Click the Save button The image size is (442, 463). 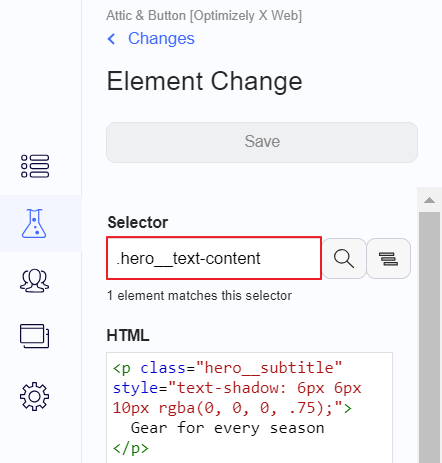pyautogui.click(x=262, y=142)
